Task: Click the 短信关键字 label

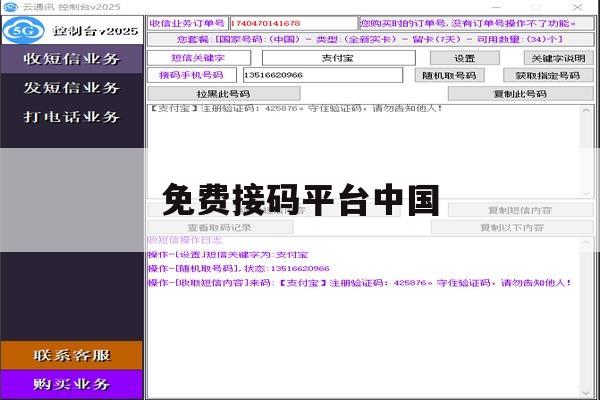Action: click(199, 58)
